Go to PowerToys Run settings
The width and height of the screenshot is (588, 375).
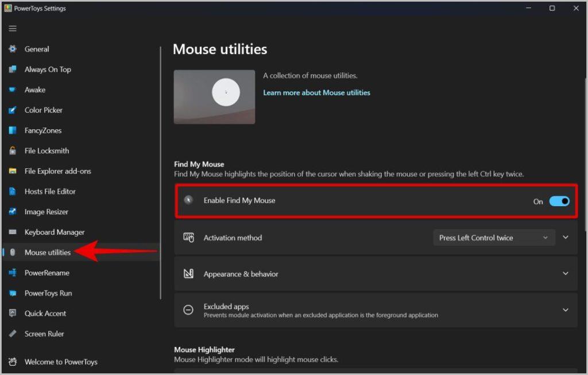pos(48,293)
